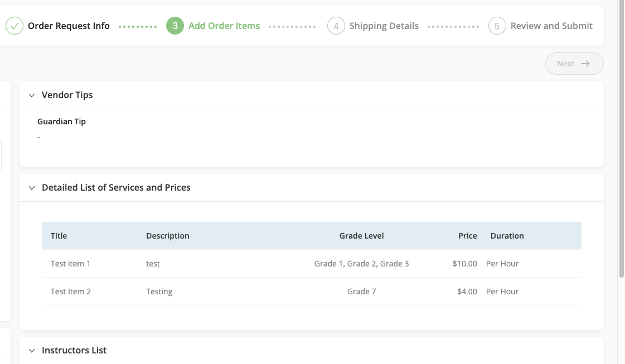This screenshot has height=364, width=625.
Task: Click the Next button
Action: click(x=574, y=64)
